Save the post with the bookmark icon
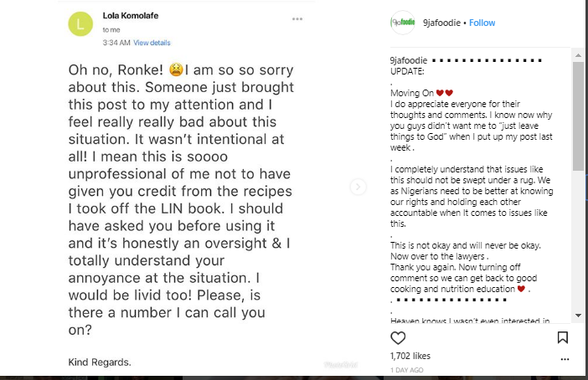The height and width of the screenshot is (380, 588). pos(563,337)
